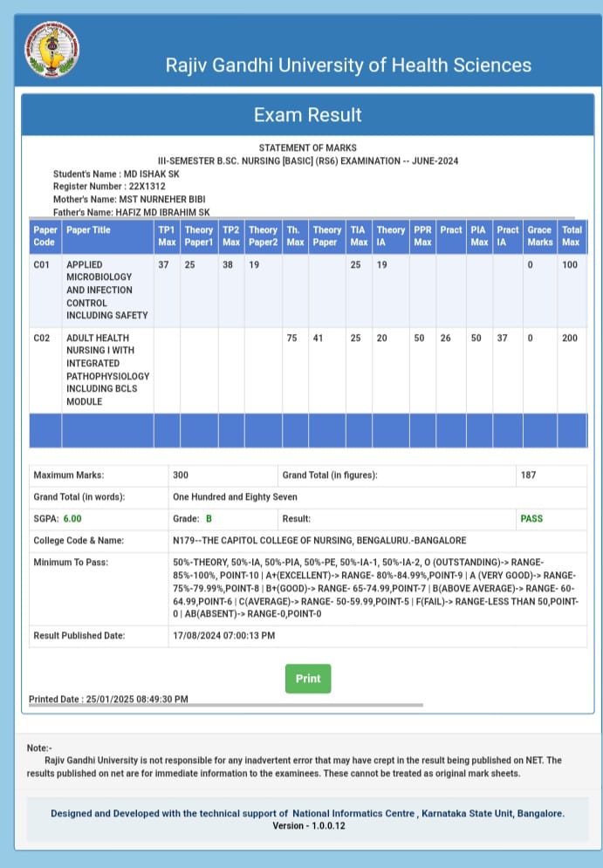Click the N179 THE CAPITOL COLLEGE OF NURSING entry
This screenshot has width=603, height=868.
(319, 540)
